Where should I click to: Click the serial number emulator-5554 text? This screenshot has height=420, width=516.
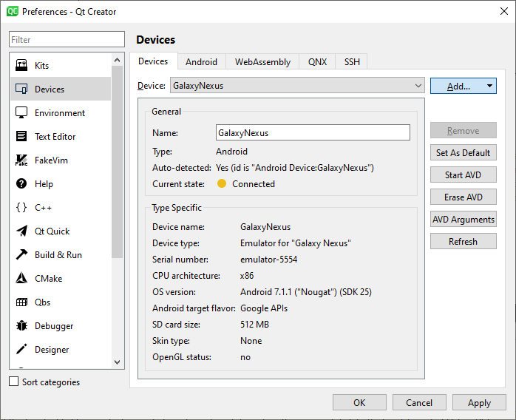[268, 260]
